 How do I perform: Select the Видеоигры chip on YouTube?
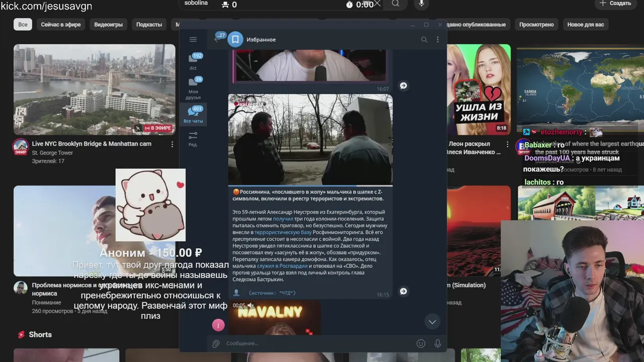pyautogui.click(x=108, y=25)
